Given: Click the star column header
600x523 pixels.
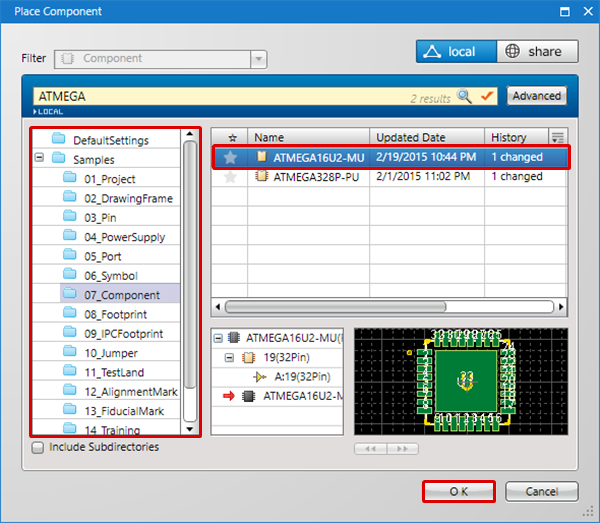Looking at the screenshot, I should (x=232, y=138).
